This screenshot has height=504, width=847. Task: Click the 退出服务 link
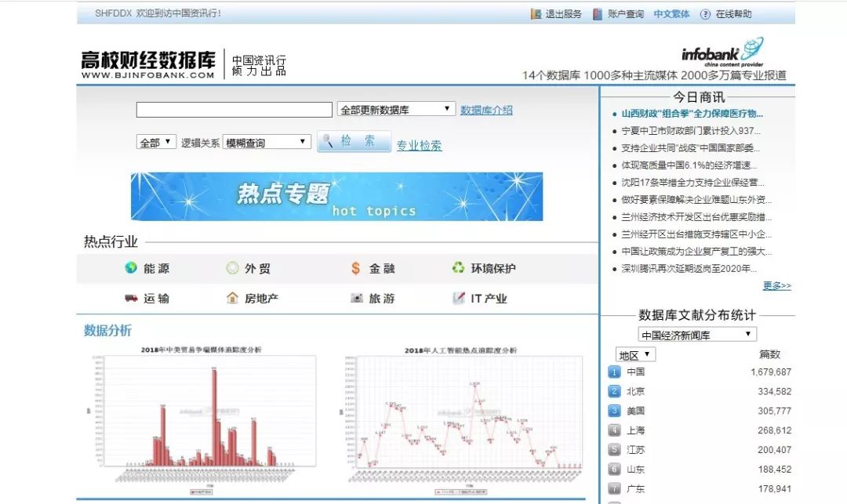(x=563, y=14)
